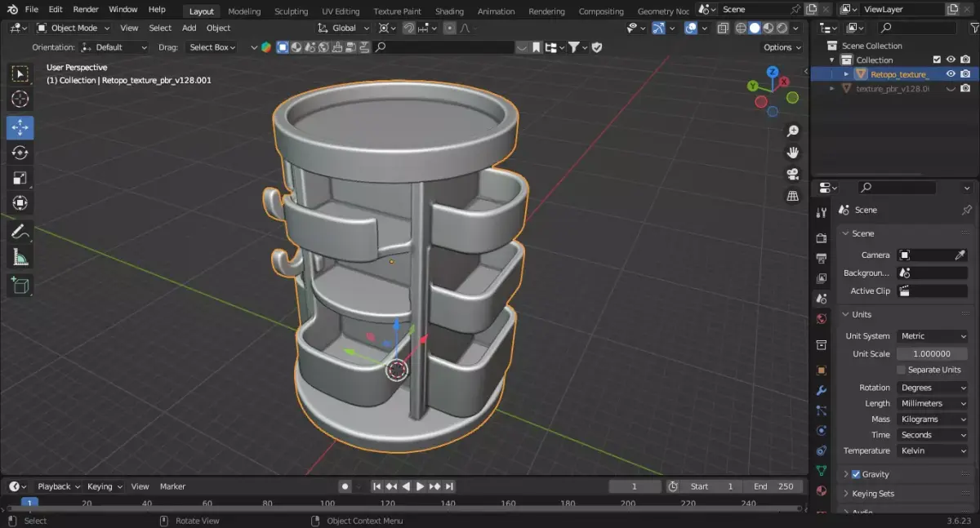Screen dimensions: 980x528
Task: Open the Particles properties tab
Action: pos(822,410)
